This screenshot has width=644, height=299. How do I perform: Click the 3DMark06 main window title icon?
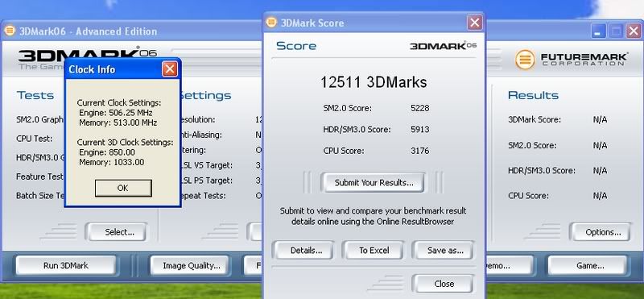[x=10, y=31]
